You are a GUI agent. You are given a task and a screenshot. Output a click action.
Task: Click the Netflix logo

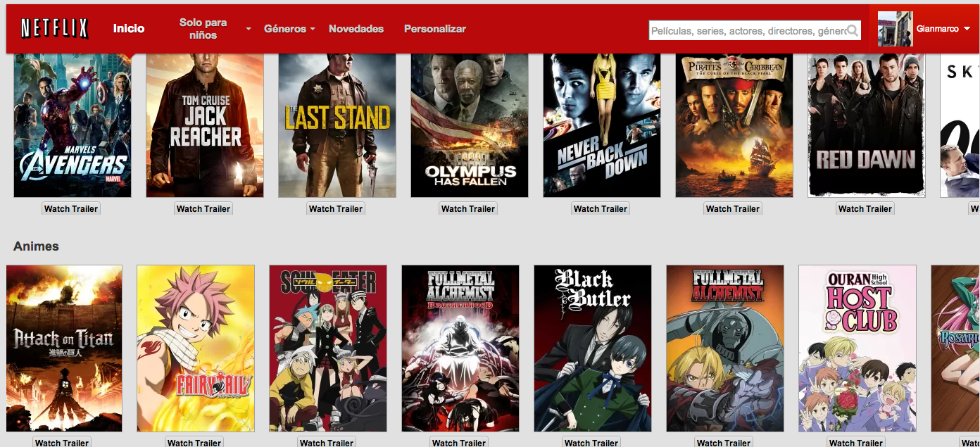coord(54,29)
